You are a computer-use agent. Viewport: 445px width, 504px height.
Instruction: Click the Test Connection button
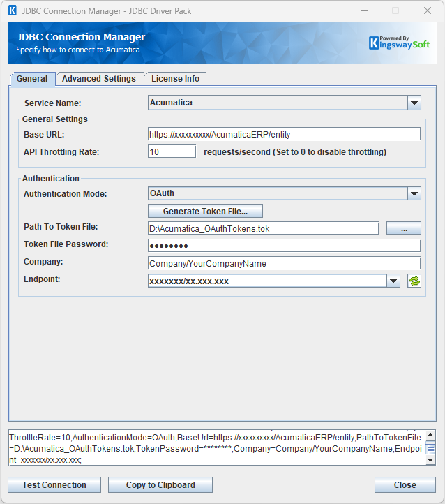(54, 485)
